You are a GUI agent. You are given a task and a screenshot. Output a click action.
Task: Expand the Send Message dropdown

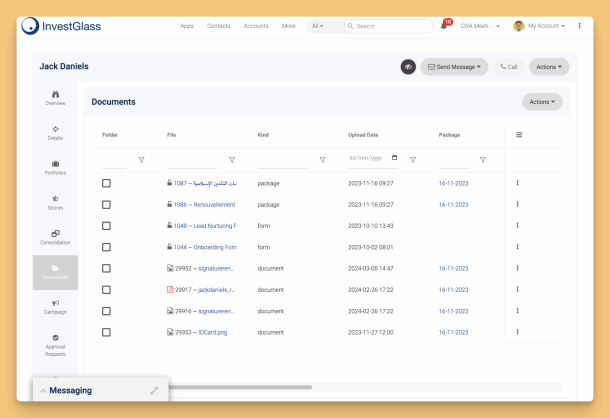point(454,67)
